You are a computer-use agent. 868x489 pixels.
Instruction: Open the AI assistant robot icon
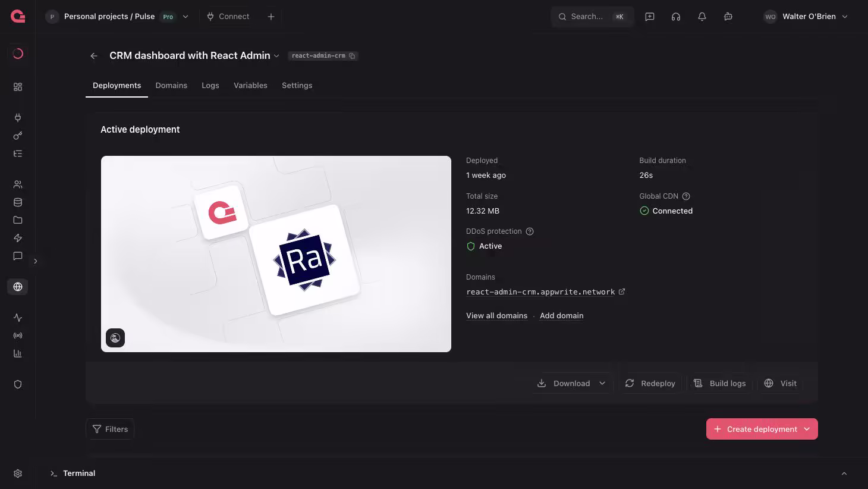728,17
